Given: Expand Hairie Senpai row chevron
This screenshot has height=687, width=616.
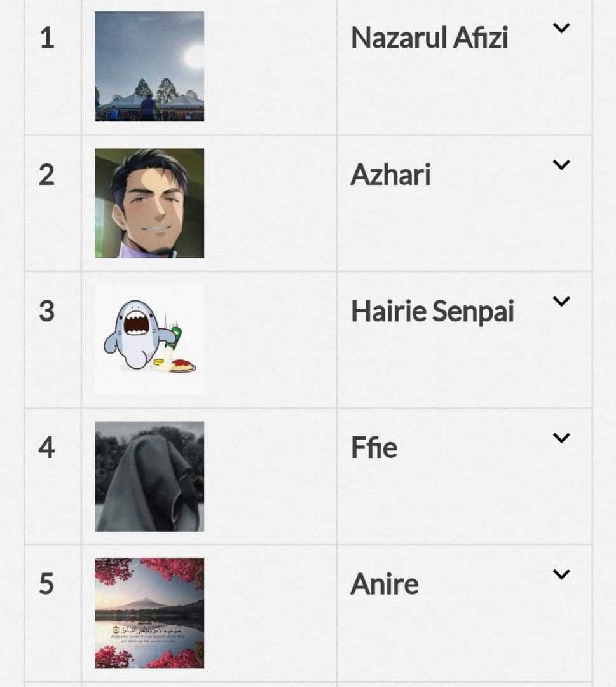Looking at the screenshot, I should [x=561, y=302].
